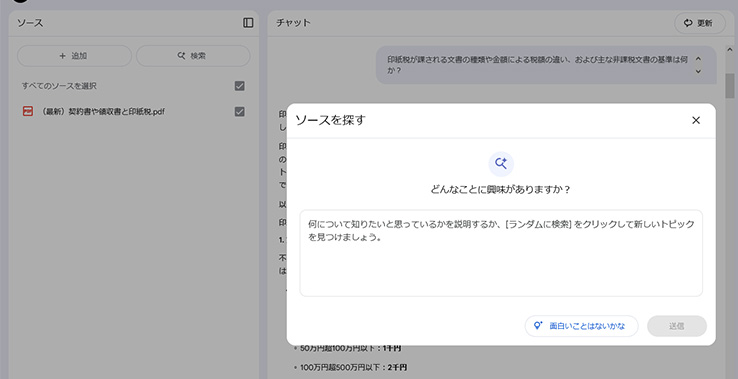Click the chat scrollbar up arrow
The height and width of the screenshot is (379, 738).
click(x=730, y=49)
